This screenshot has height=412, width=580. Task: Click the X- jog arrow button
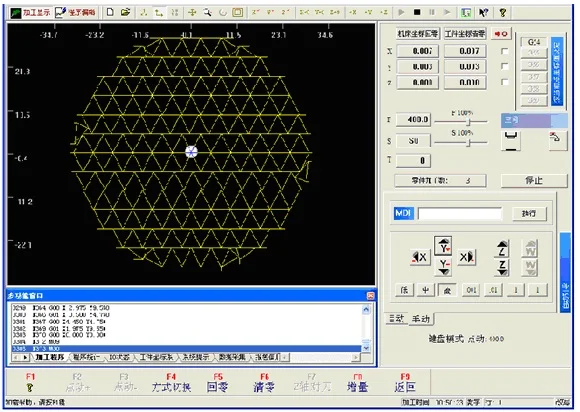(420, 257)
